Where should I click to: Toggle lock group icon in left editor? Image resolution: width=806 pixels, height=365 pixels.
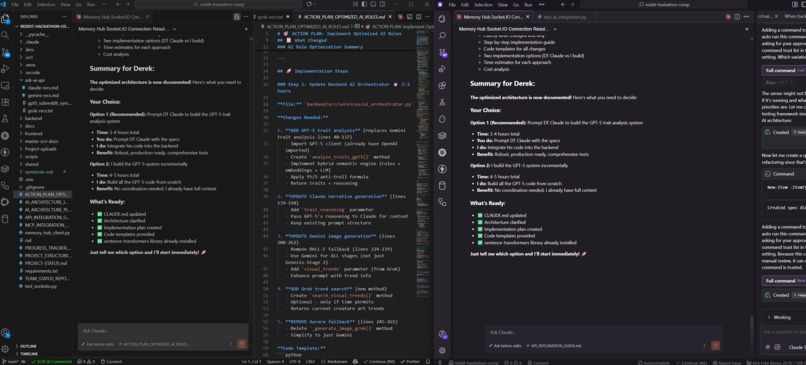click(x=236, y=16)
